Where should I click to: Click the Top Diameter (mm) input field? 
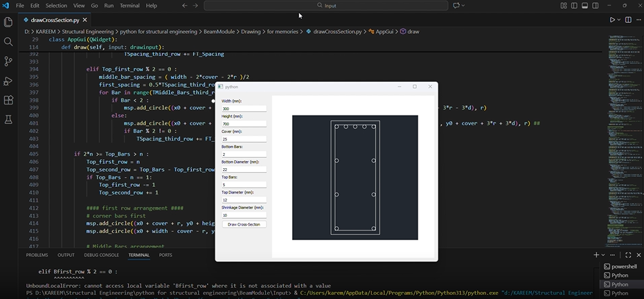click(244, 200)
